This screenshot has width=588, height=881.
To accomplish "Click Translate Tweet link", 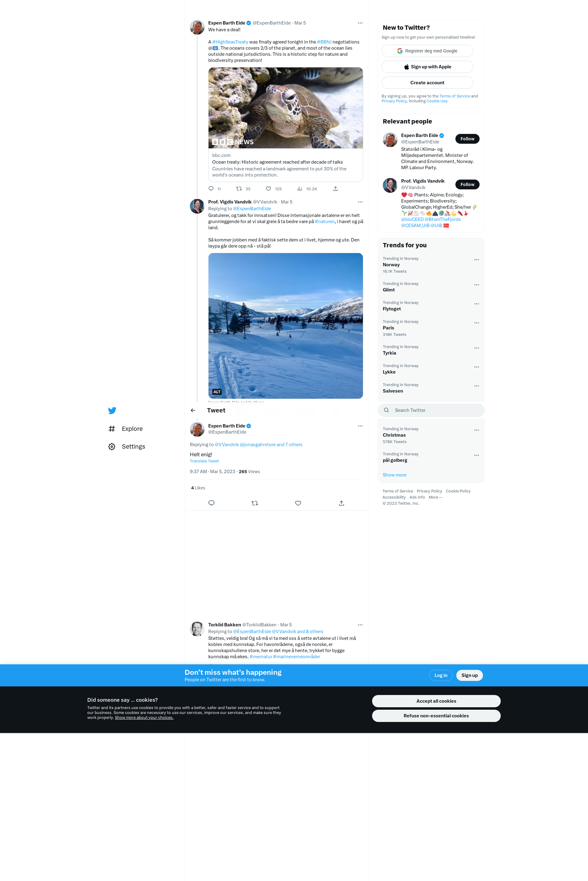I will point(204,461).
